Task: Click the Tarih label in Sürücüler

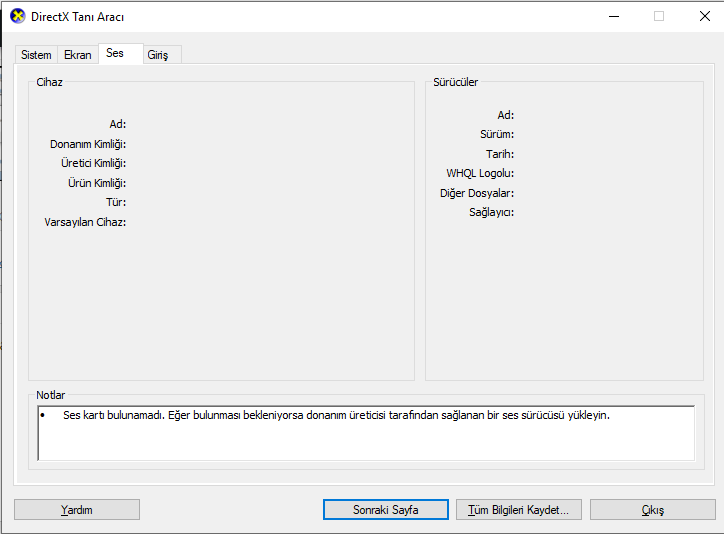Action: [x=500, y=154]
